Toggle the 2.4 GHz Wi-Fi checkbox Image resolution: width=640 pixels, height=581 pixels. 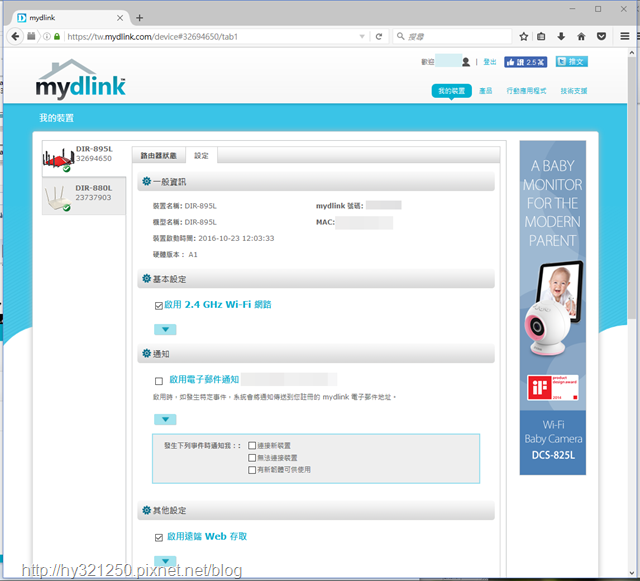pyautogui.click(x=159, y=306)
